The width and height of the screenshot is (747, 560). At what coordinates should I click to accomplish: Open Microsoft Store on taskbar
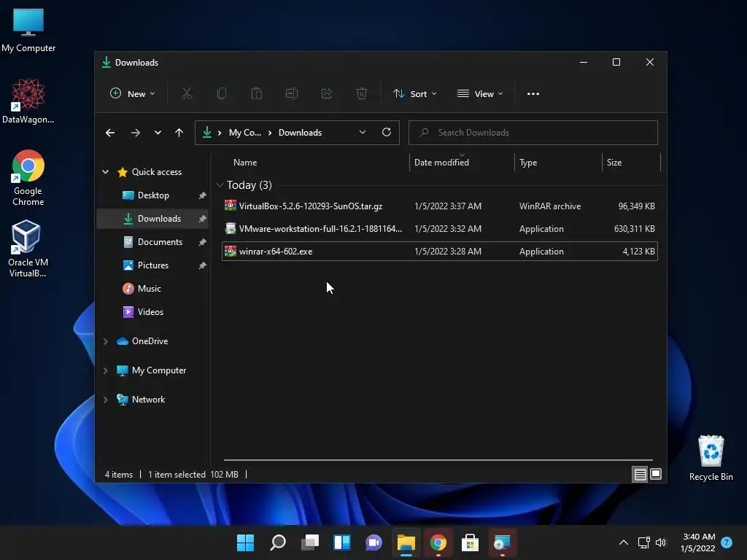pyautogui.click(x=471, y=542)
